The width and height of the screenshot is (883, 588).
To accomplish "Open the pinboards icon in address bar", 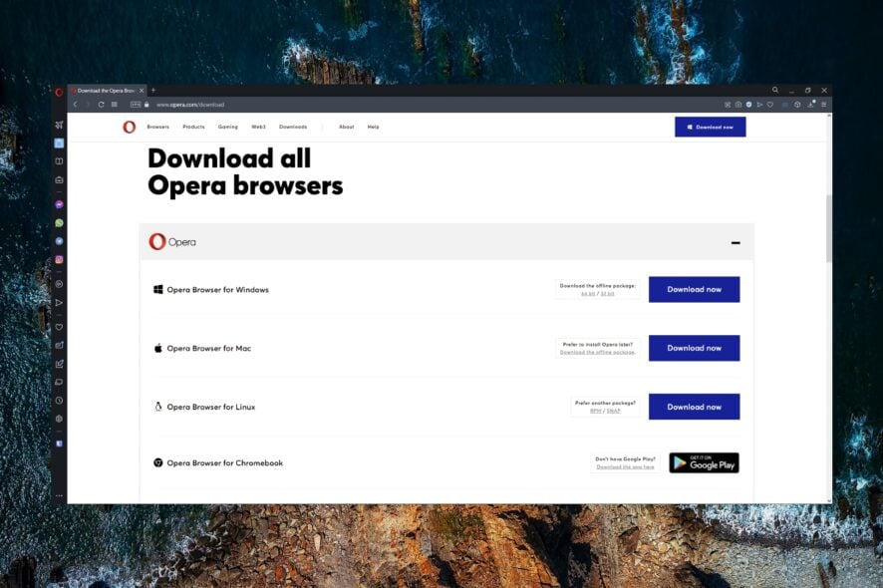I will point(727,105).
